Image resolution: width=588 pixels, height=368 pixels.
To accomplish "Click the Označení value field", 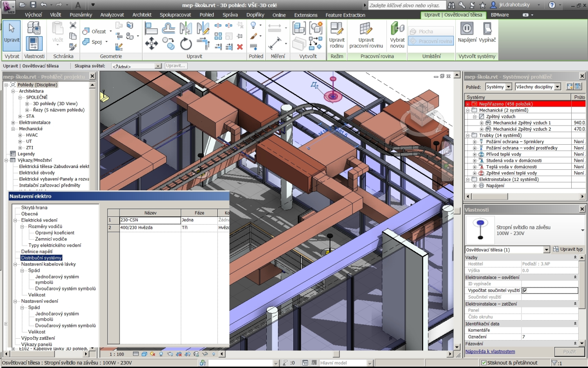I will 549,336.
